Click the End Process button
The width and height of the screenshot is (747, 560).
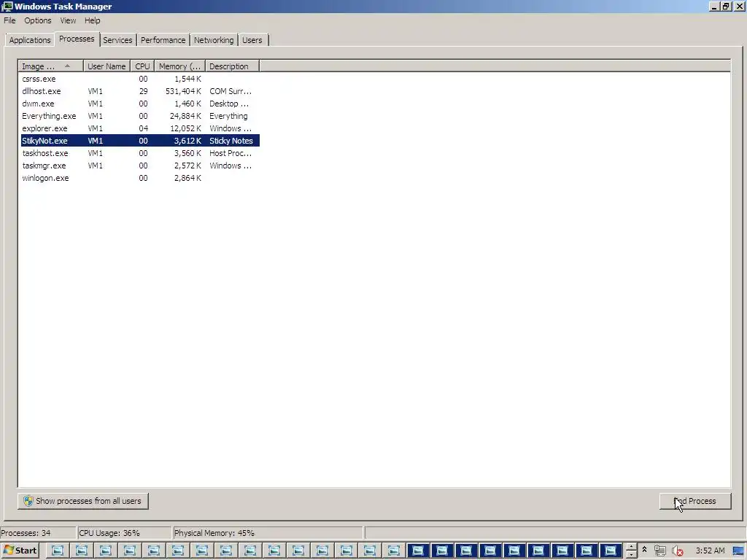695,501
